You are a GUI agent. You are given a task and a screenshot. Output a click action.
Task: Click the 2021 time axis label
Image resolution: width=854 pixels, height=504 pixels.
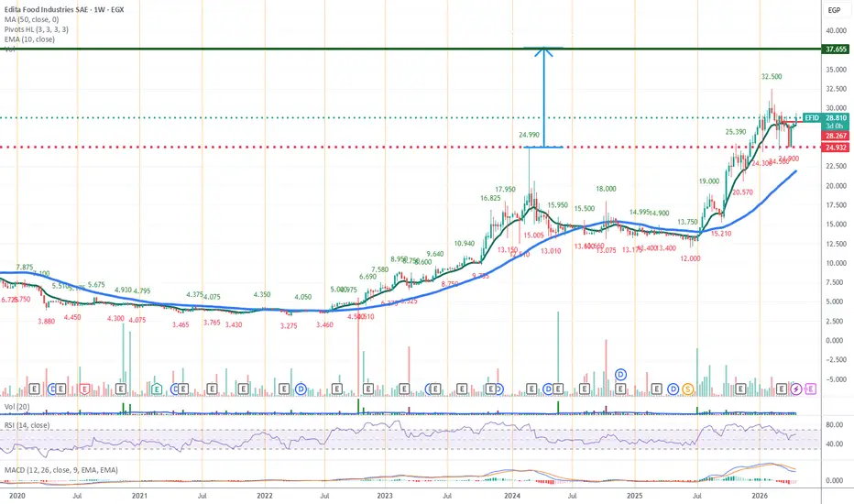click(x=139, y=495)
